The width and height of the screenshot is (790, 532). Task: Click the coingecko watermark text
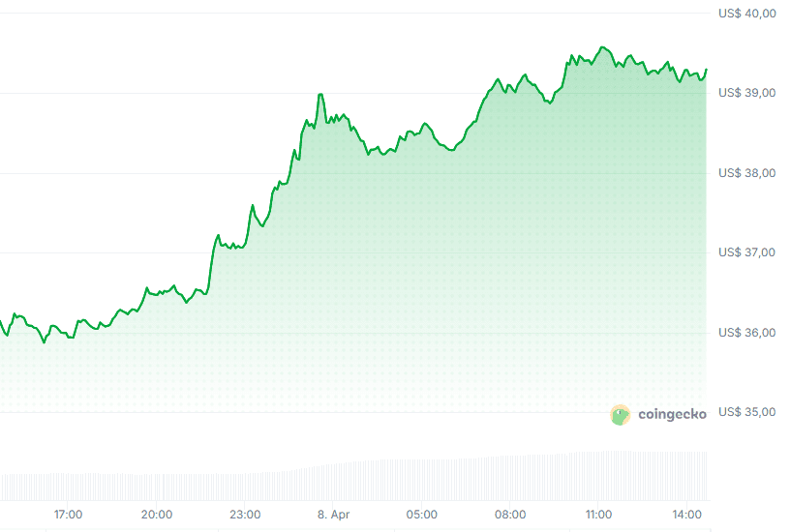672,414
